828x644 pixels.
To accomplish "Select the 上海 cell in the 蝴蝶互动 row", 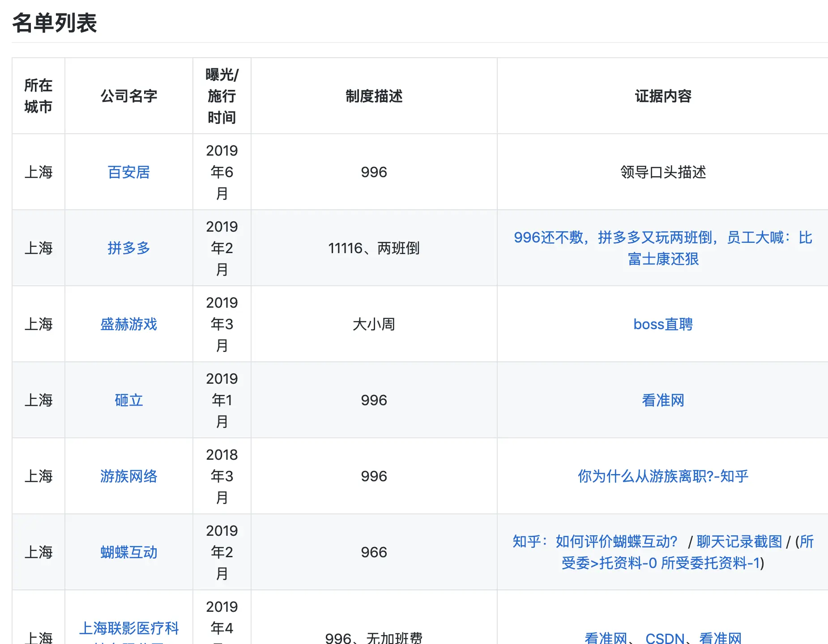I will (x=38, y=552).
